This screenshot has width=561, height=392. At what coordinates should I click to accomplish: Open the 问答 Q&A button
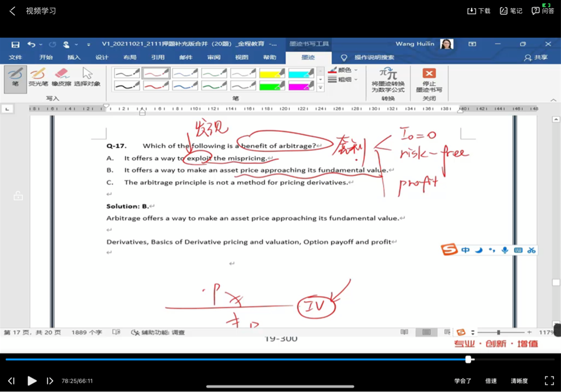(x=543, y=11)
